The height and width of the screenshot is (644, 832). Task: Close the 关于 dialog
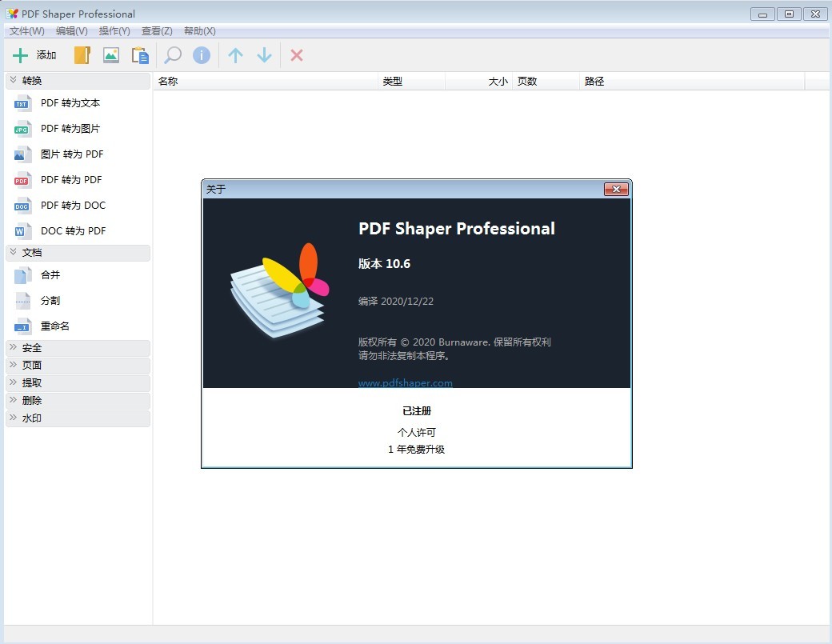[x=615, y=190]
